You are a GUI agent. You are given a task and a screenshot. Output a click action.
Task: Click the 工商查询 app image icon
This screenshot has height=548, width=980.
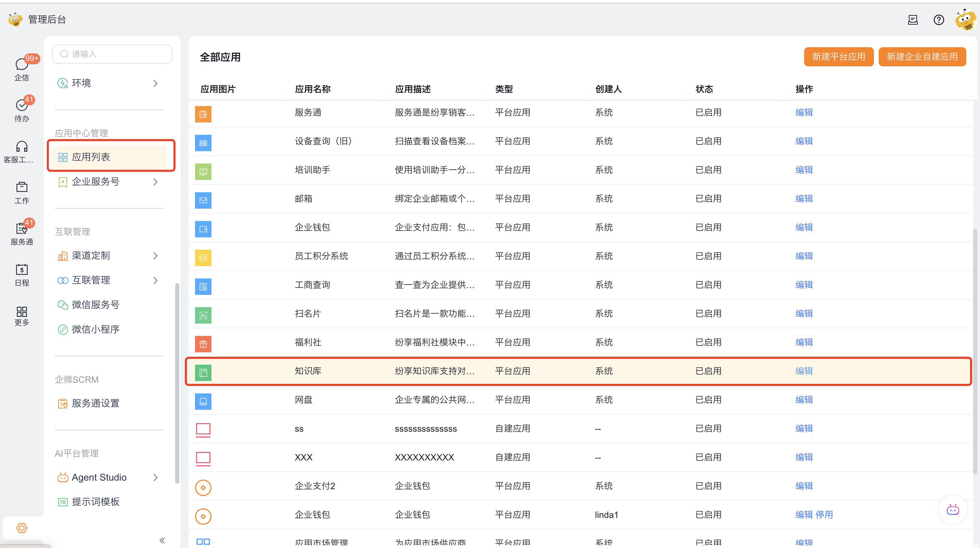coord(203,286)
